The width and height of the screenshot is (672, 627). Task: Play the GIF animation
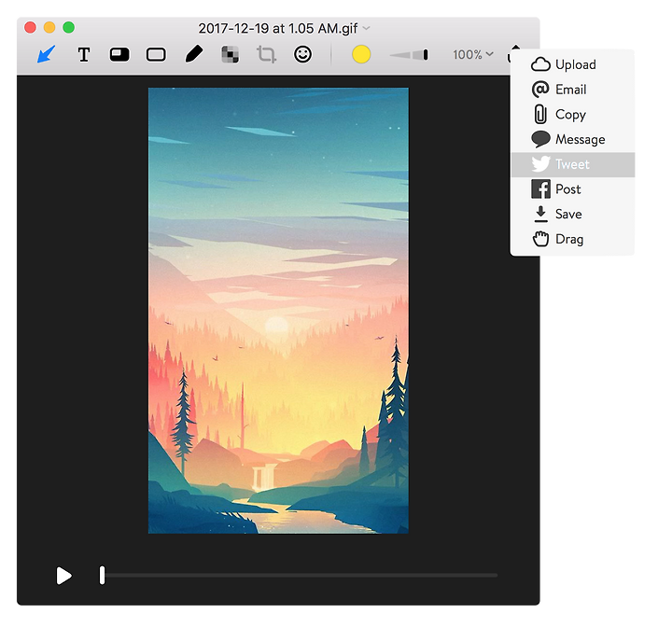(63, 576)
